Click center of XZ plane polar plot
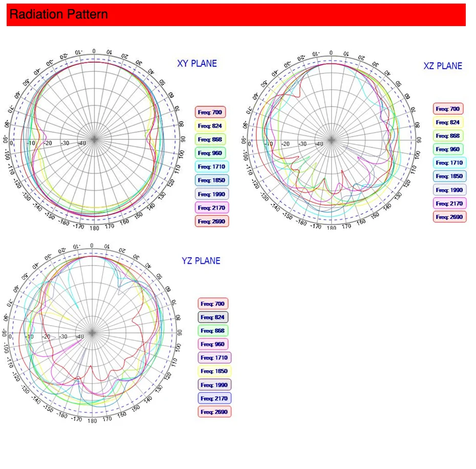 pyautogui.click(x=331, y=141)
